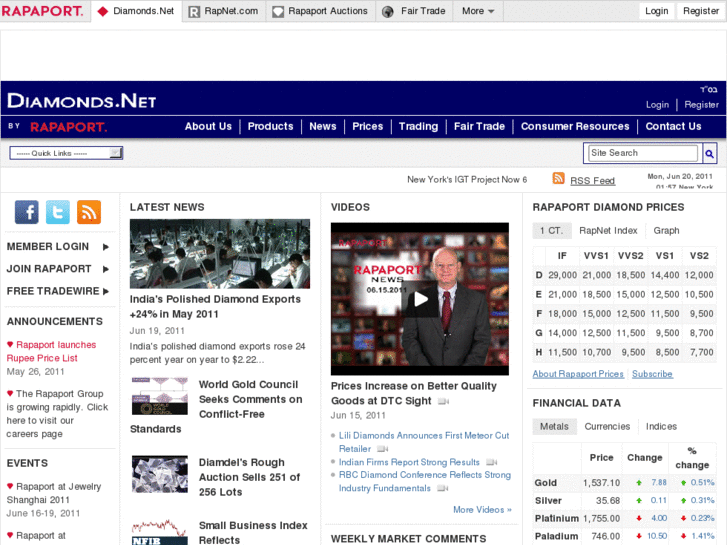Click Diamdel's Rough Auction thumbnail

coord(160,474)
